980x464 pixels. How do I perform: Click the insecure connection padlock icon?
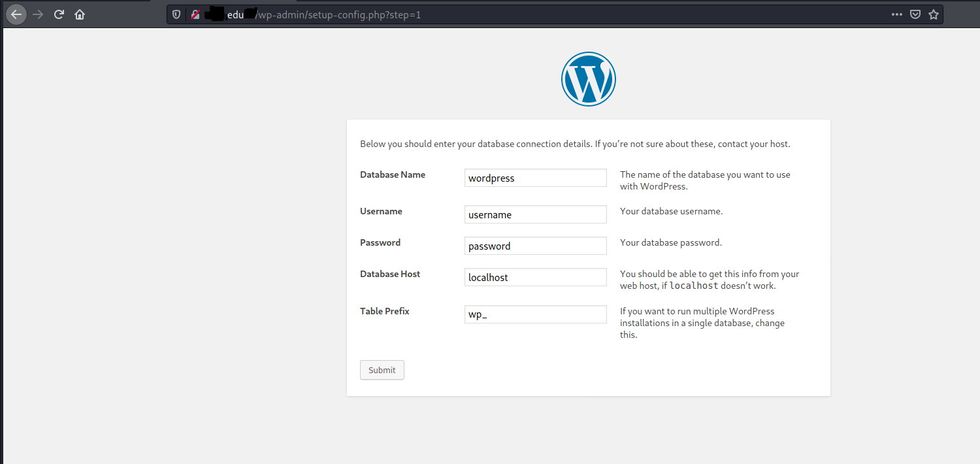pos(195,14)
